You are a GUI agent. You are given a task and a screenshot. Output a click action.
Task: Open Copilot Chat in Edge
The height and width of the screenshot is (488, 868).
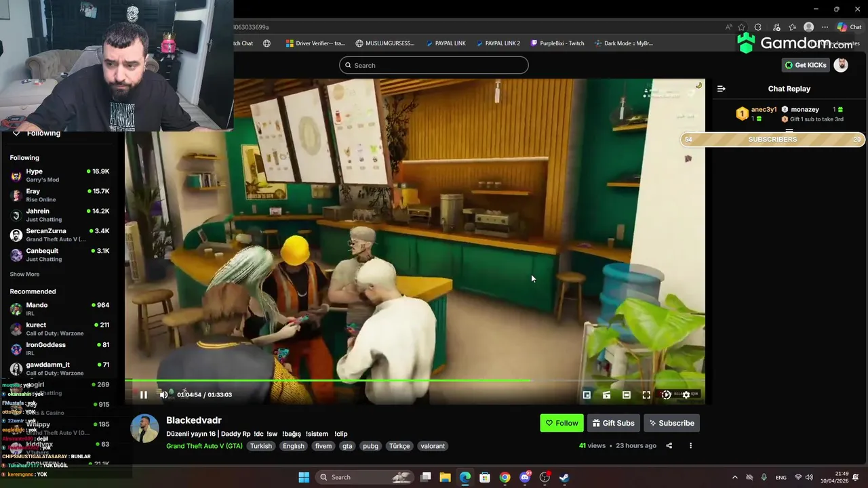tap(849, 27)
